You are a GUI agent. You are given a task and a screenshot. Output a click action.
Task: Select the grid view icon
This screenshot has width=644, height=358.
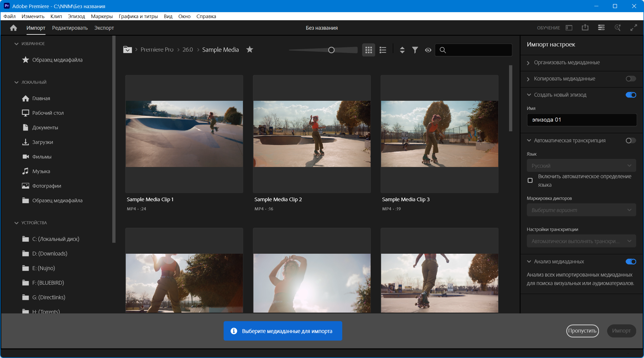(x=368, y=50)
